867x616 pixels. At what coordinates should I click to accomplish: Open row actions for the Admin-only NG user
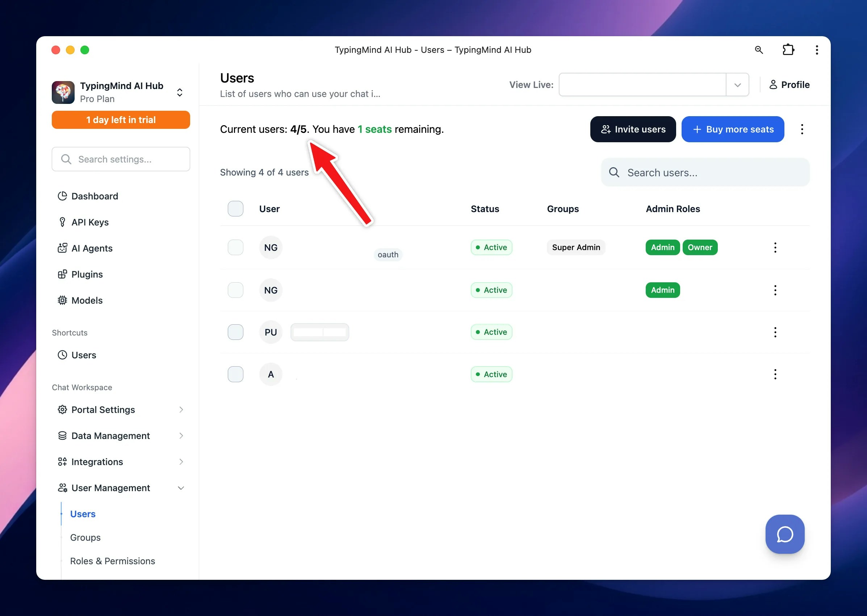point(775,290)
